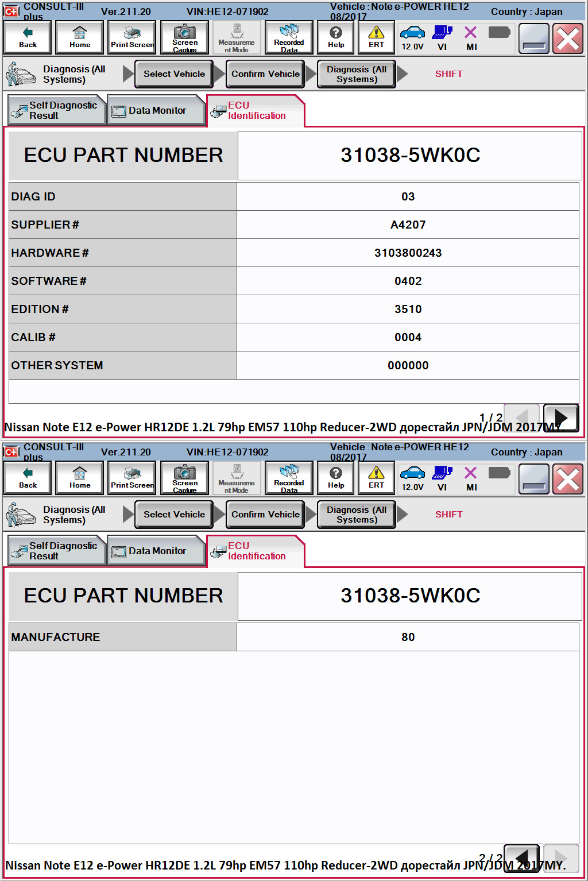Click the MANUFACTURE row label
This screenshot has height=881, width=588.
tap(56, 637)
